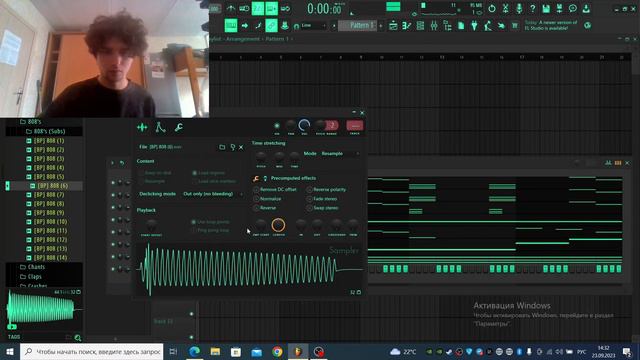Click the help question mark icon
This screenshot has height=360, width=640.
tap(533, 8)
